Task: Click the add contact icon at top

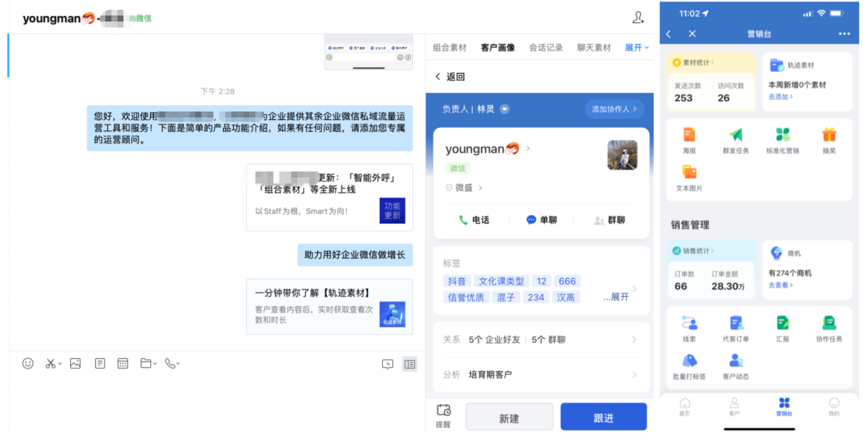Action: click(x=638, y=18)
